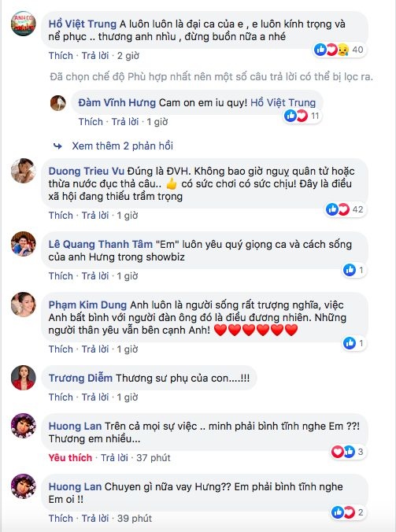View reactions on Duong Trieu Vu's comment
Image resolution: width=396 pixels, height=532 pixels.
tap(345, 209)
